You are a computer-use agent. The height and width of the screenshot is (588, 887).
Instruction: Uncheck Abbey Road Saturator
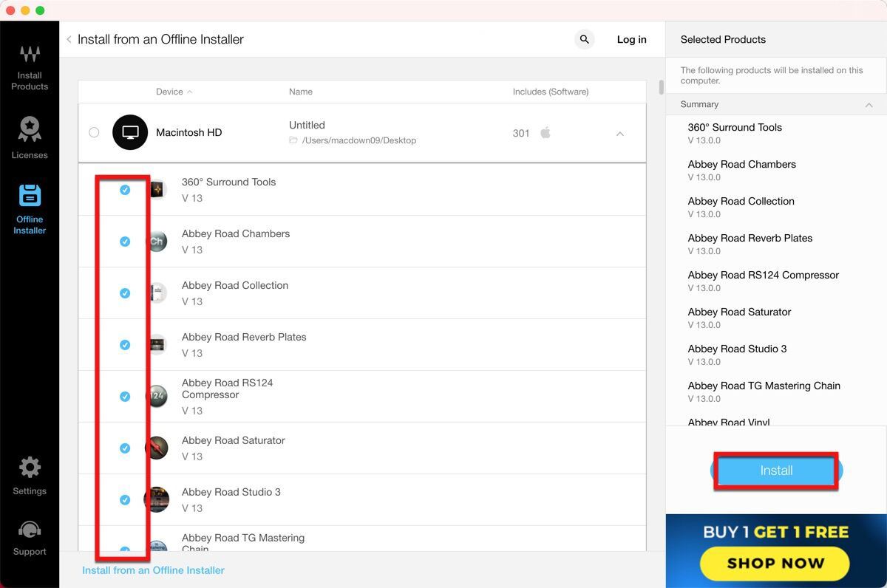[x=125, y=448]
